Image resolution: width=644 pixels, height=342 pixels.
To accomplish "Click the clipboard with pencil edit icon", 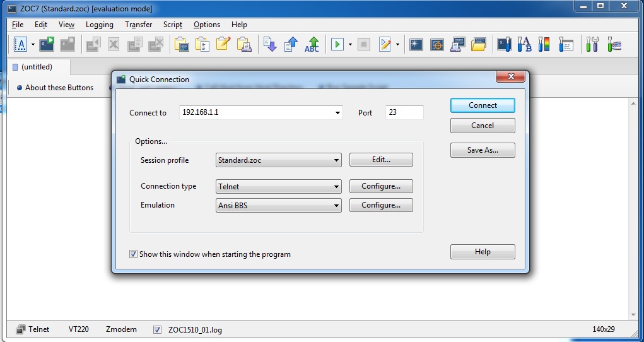I will (x=223, y=44).
